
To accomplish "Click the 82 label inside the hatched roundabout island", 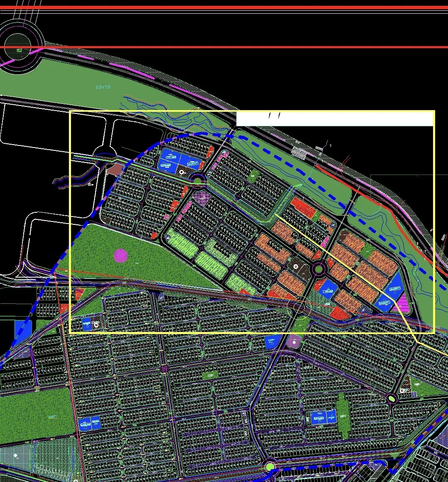I will tap(20, 50).
